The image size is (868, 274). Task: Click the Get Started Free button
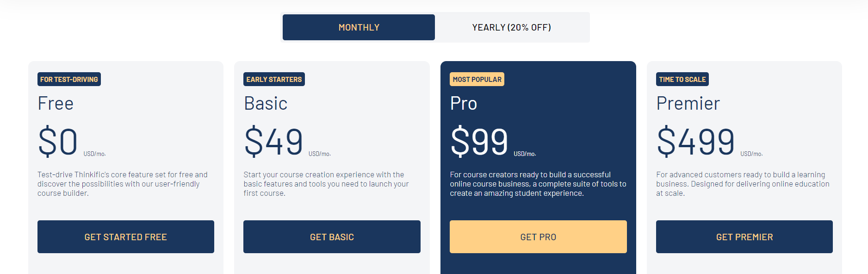[125, 237]
